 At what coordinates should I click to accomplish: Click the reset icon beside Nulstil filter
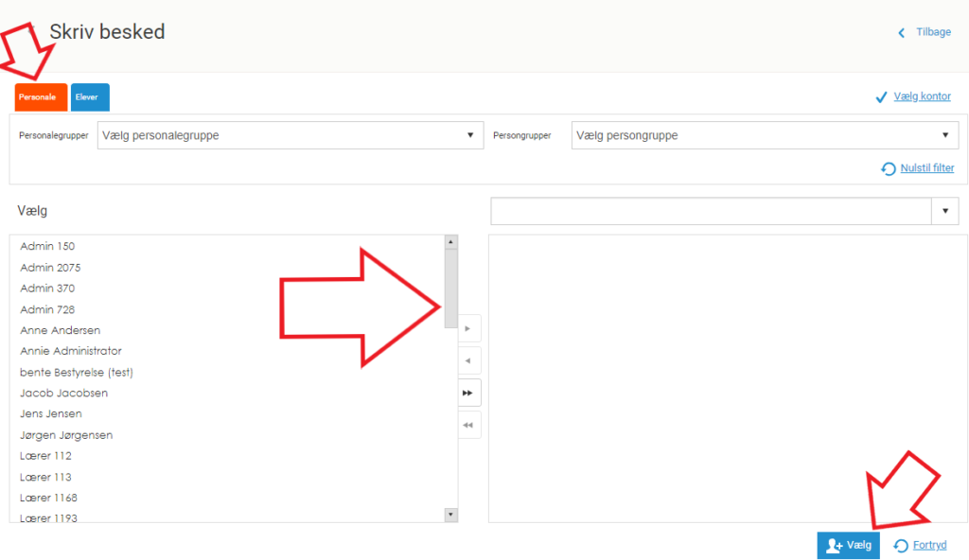(888, 168)
